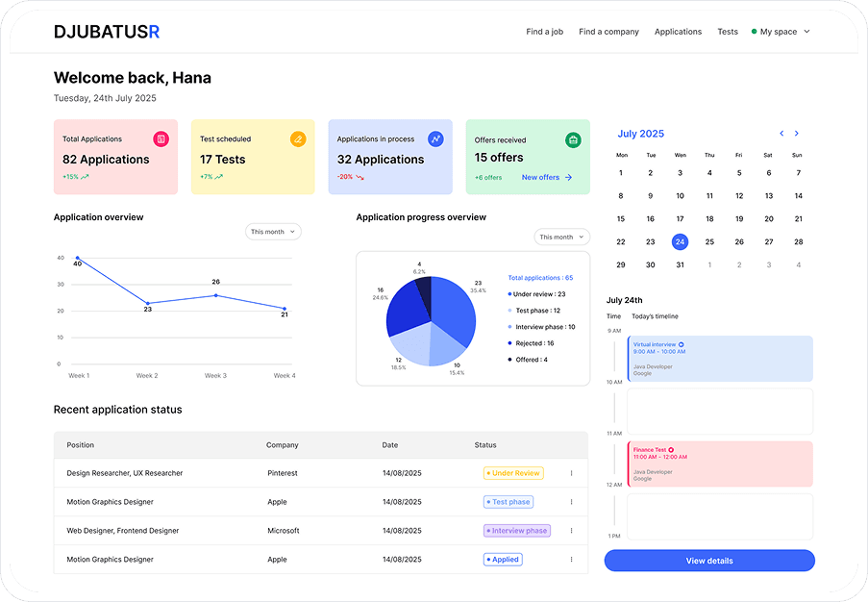Navigate to Applications in top nav
868x602 pixels.
678,32
